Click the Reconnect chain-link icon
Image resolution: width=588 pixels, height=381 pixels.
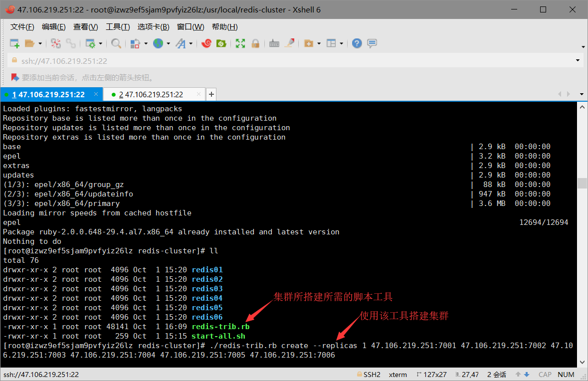pos(71,43)
